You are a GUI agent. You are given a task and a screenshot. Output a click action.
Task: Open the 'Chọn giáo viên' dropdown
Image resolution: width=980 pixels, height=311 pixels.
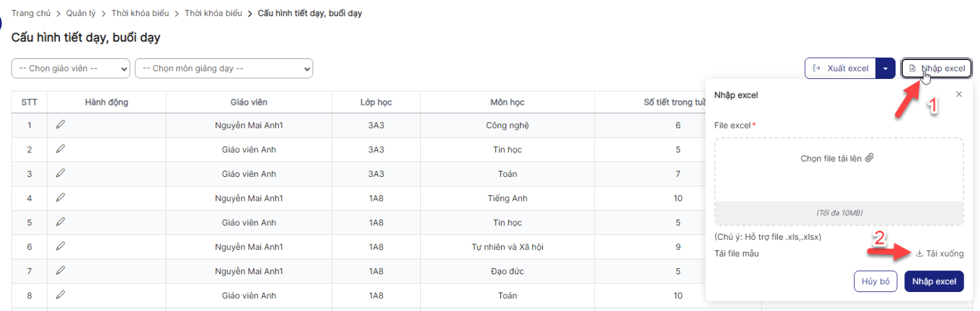tap(70, 69)
